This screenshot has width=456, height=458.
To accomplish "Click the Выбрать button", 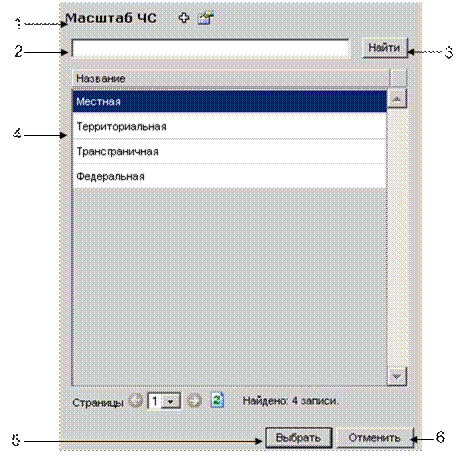I will (x=298, y=438).
